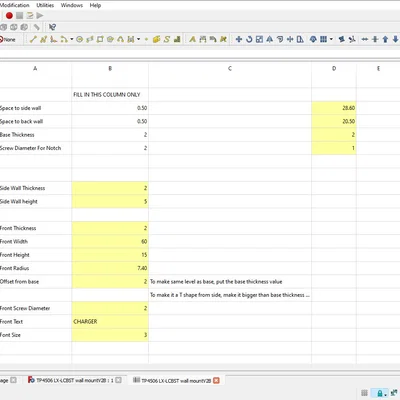Viewport: 400px width, 400px height.
Task: Select the Draft Line tool
Action: coord(33,39)
